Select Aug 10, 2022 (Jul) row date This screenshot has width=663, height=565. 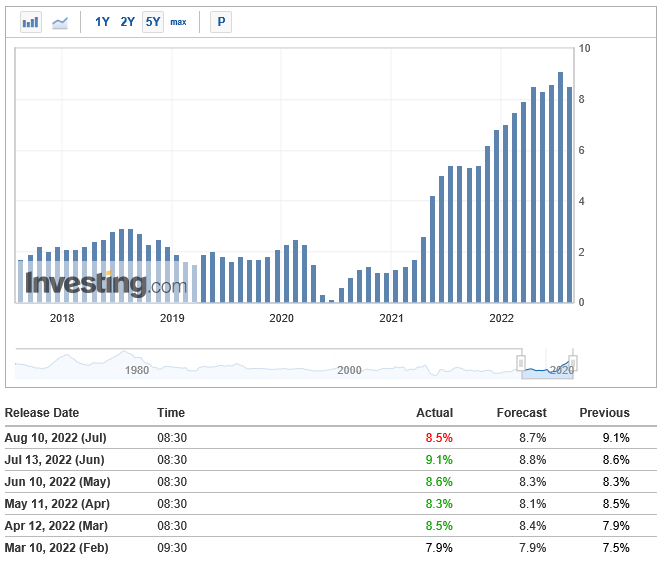[55, 438]
